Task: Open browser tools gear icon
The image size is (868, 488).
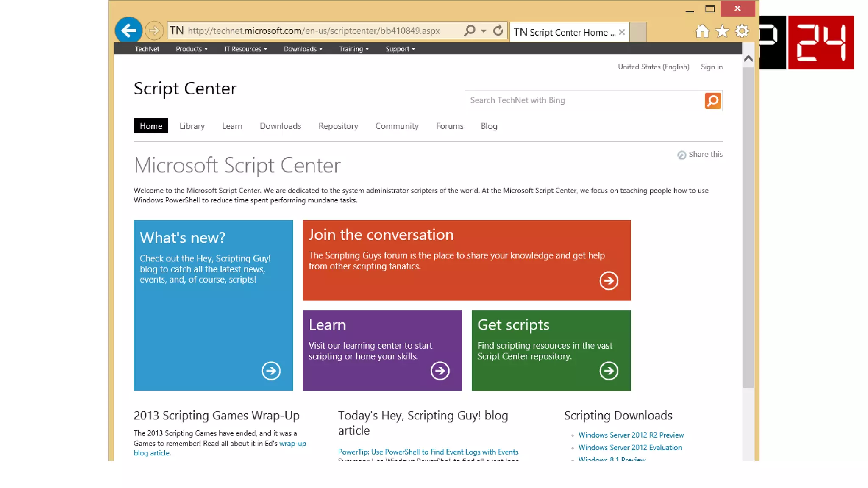Action: point(742,31)
